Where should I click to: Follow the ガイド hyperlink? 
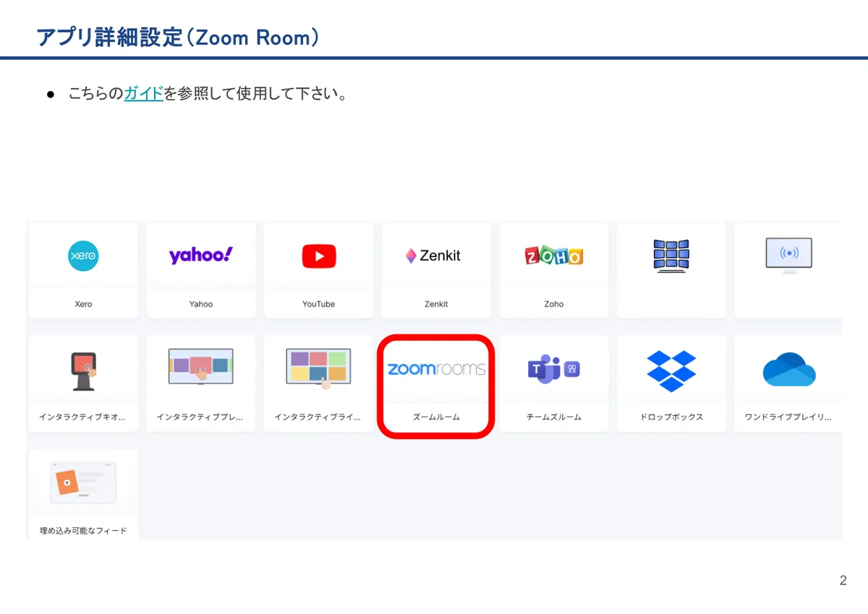(x=143, y=94)
